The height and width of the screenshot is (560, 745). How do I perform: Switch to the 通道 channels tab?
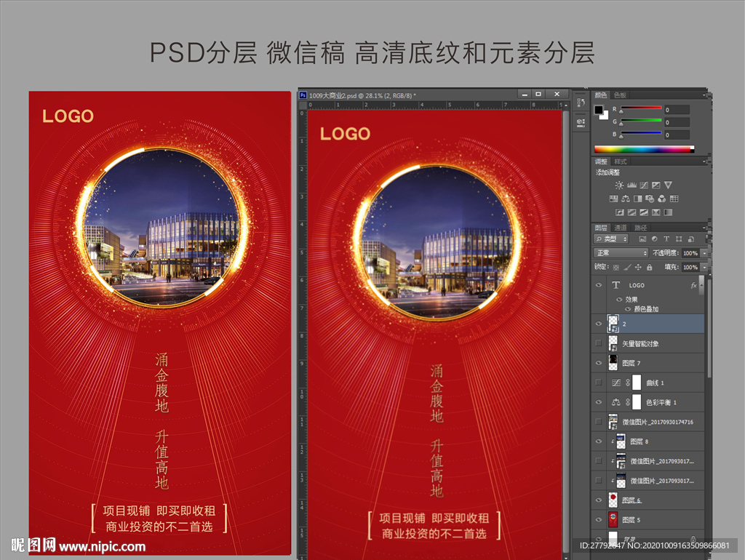(620, 228)
